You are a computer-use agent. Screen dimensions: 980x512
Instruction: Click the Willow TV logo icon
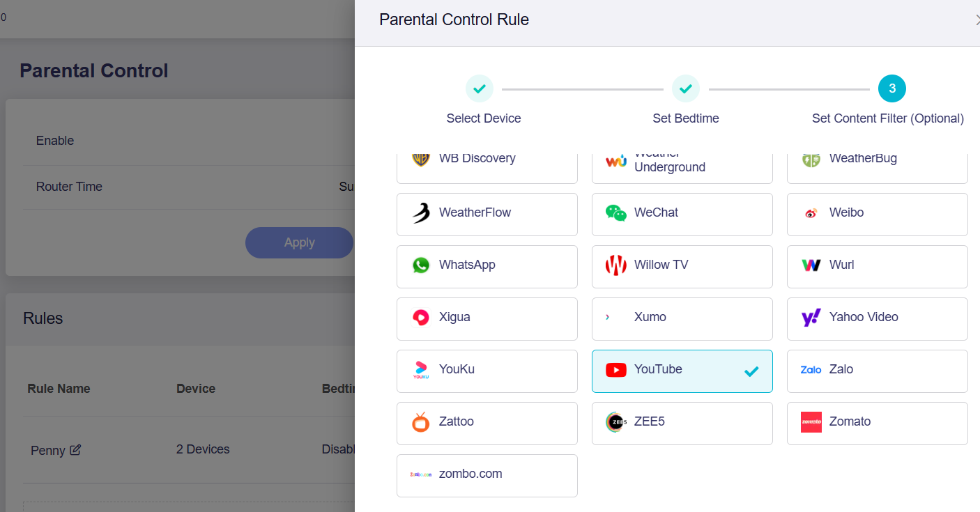click(616, 265)
